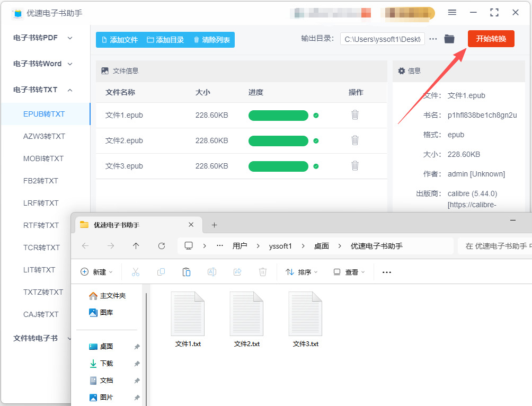Click the 文件2.epub progress bar
The height and width of the screenshot is (406, 532).
pos(278,141)
